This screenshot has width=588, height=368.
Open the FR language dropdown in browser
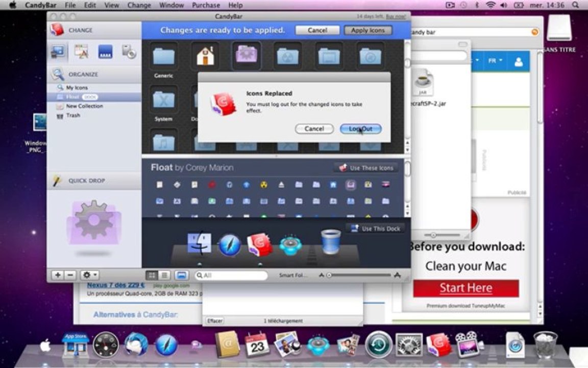click(x=495, y=60)
